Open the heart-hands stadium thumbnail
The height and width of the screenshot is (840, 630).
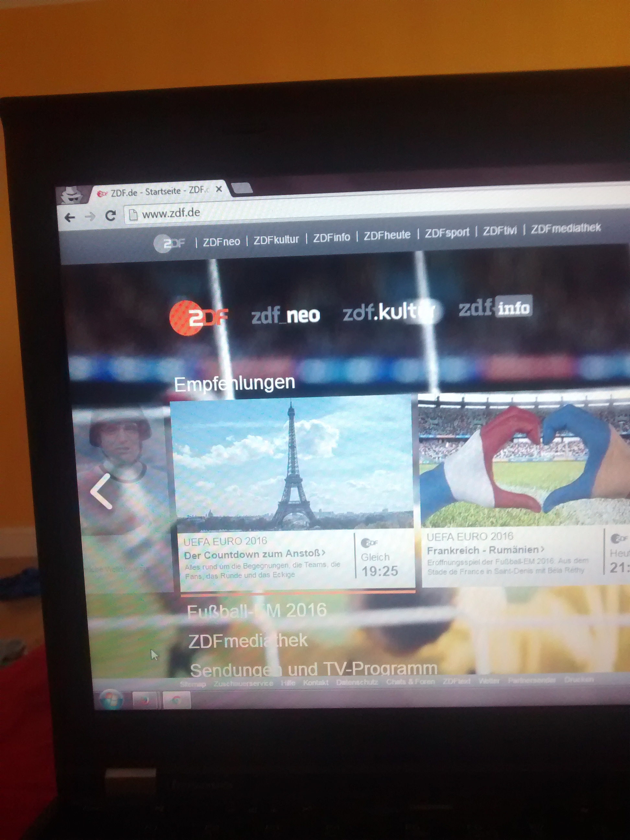point(524,460)
